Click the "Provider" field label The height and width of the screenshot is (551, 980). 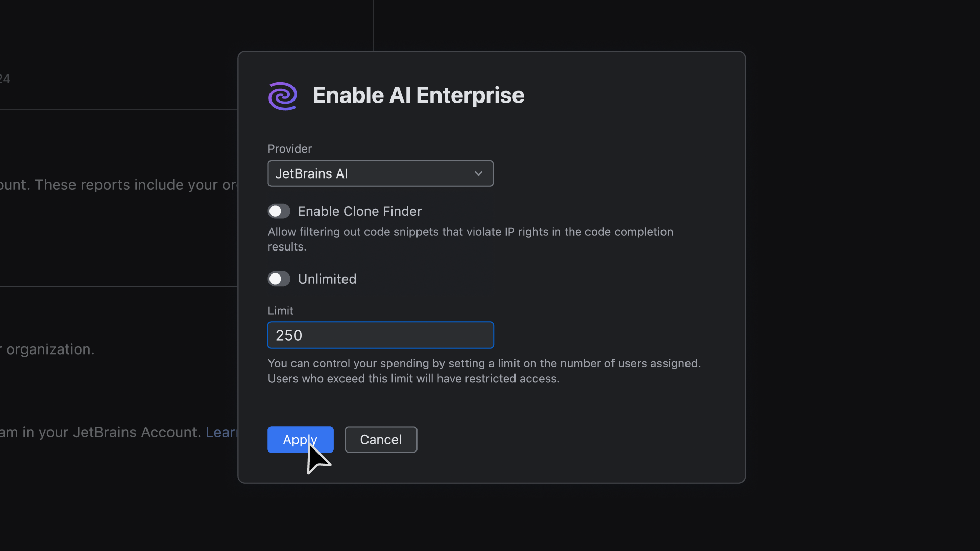289,149
